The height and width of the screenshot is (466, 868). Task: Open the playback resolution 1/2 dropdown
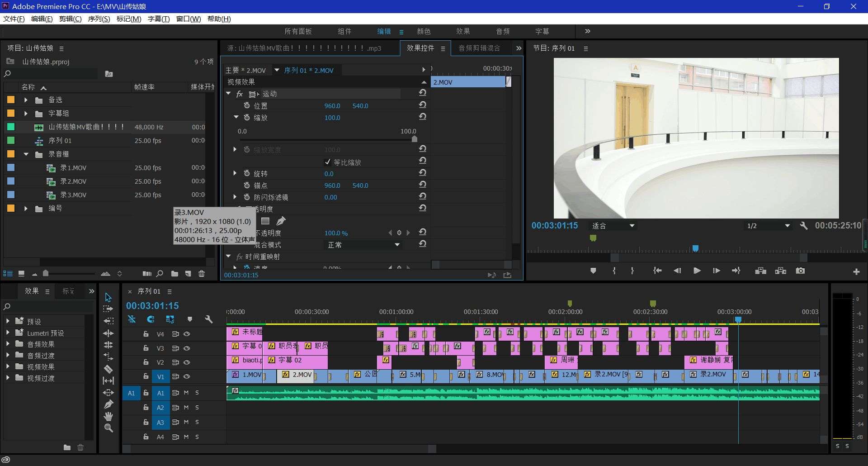768,226
